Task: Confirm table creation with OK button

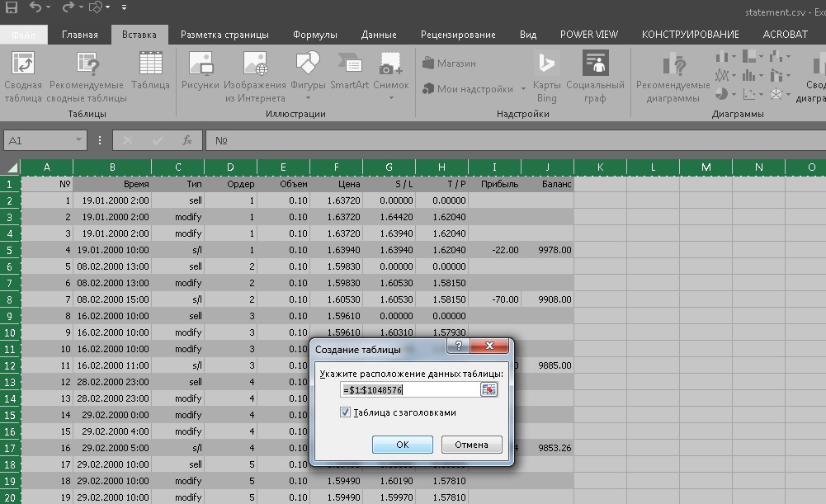Action: [x=403, y=445]
